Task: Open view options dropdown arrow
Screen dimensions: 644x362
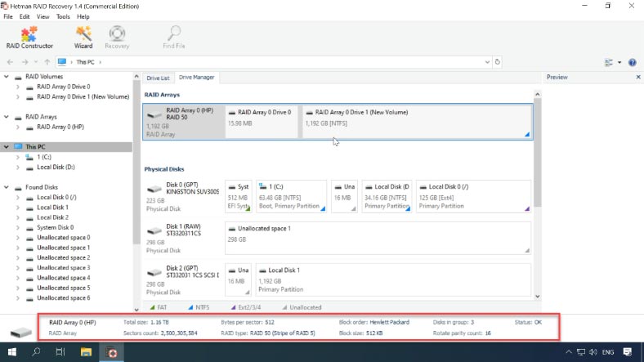Action: (619, 62)
